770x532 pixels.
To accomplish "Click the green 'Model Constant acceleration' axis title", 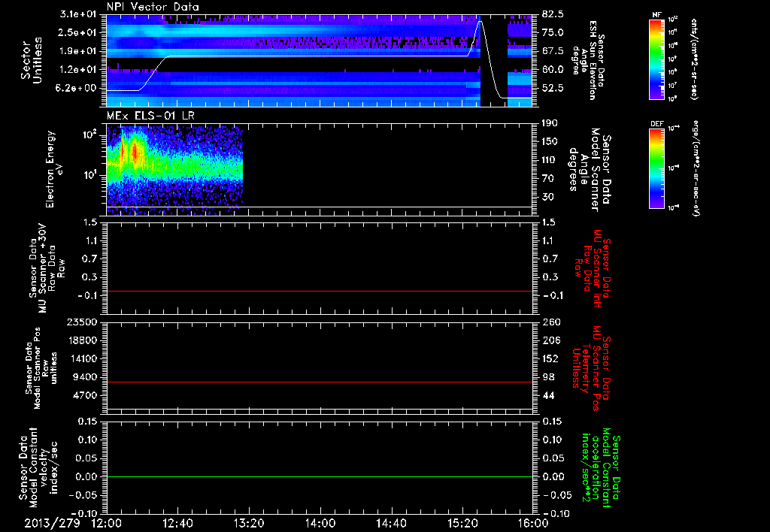I will click(x=600, y=467).
